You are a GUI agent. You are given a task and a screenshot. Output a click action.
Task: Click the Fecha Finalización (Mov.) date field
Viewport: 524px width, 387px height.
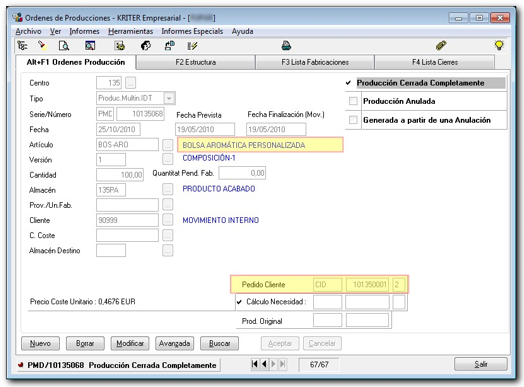(276, 129)
